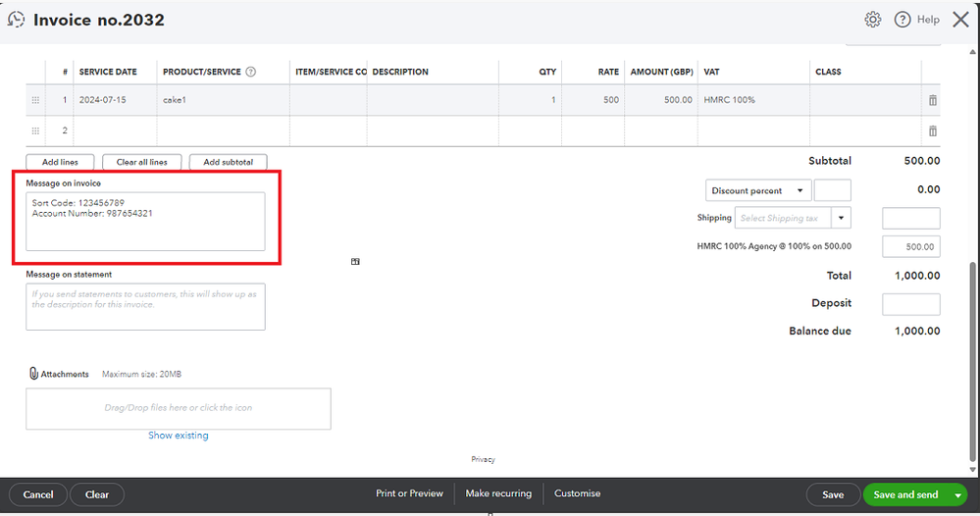Image resolution: width=980 pixels, height=516 pixels.
Task: Click the vertical scrollbar thumb
Action: tap(972, 361)
